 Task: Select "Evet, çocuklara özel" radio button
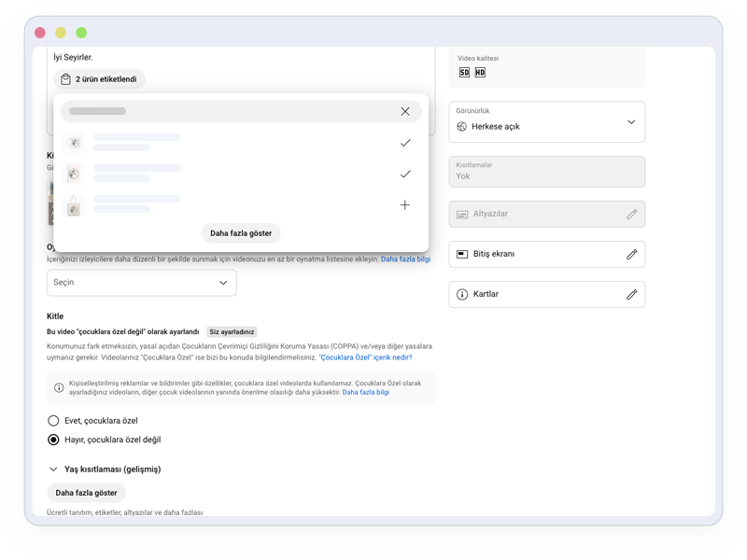53,421
